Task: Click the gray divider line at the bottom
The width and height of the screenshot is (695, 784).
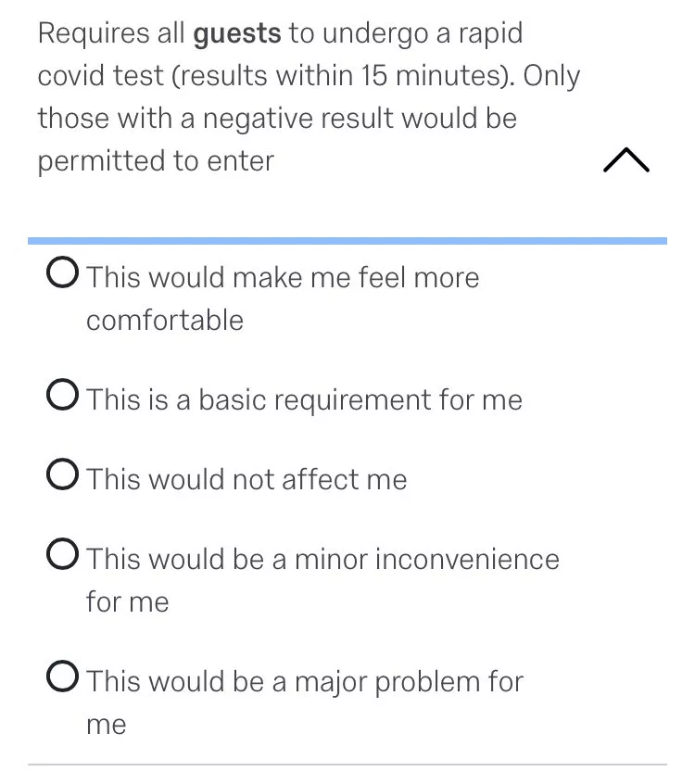Action: pyautogui.click(x=347, y=765)
